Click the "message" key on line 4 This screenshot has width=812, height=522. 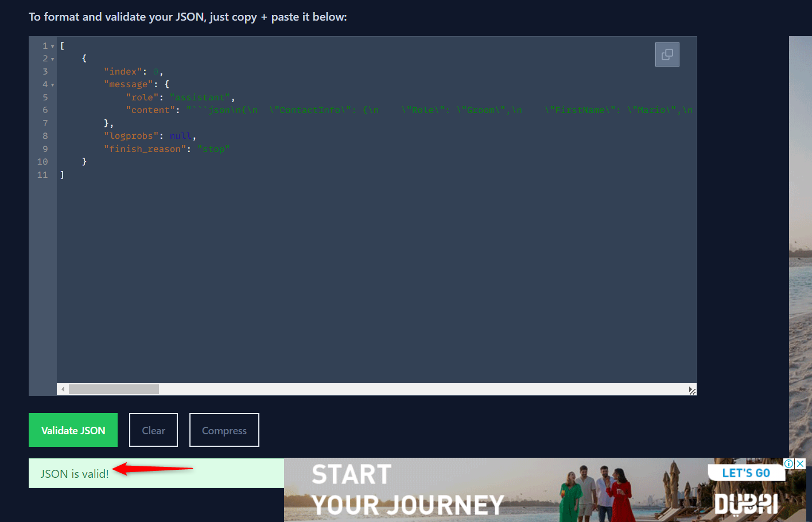[x=129, y=84]
